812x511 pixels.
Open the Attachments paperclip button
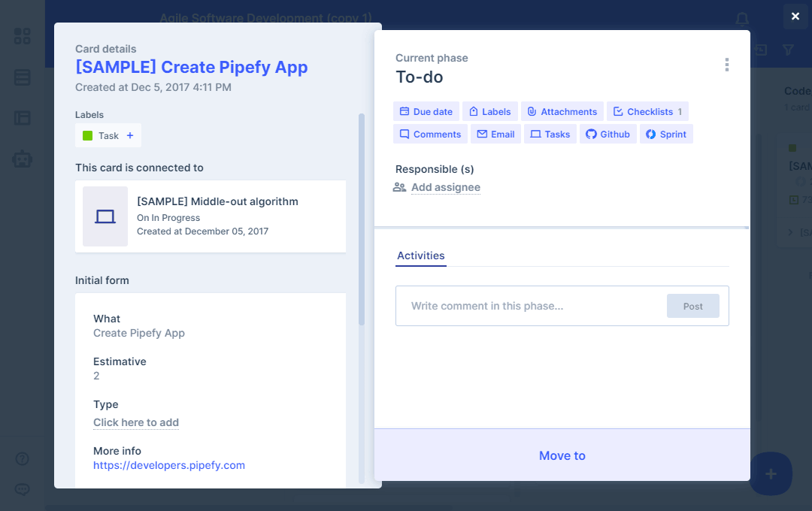pyautogui.click(x=562, y=111)
